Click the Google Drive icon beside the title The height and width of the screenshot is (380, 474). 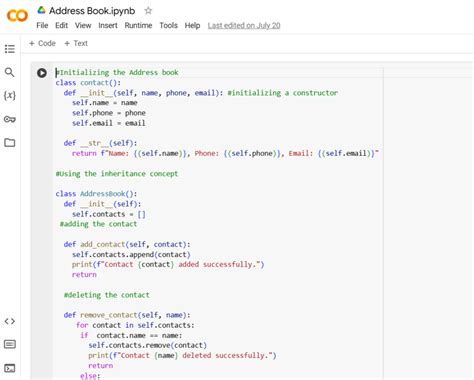[41, 10]
